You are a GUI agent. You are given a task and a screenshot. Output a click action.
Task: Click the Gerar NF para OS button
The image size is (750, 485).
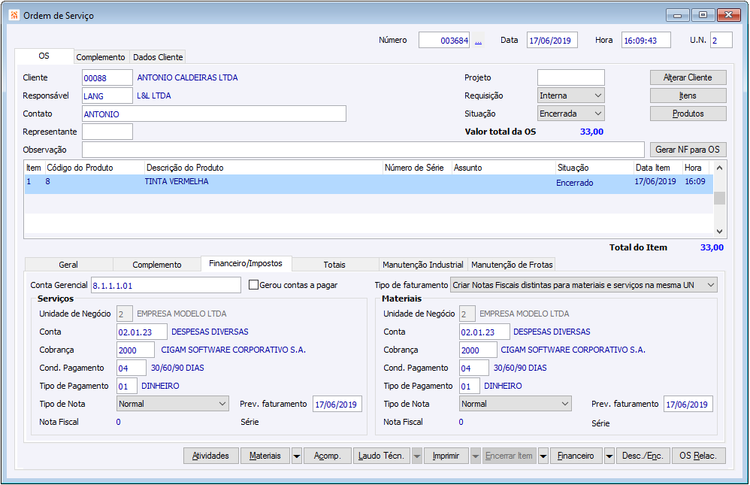[688, 149]
